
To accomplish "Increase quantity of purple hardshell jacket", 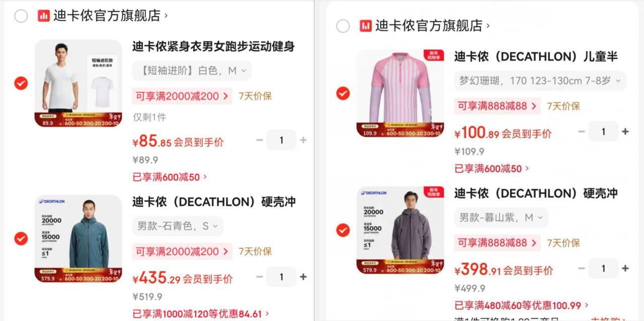I will [625, 269].
